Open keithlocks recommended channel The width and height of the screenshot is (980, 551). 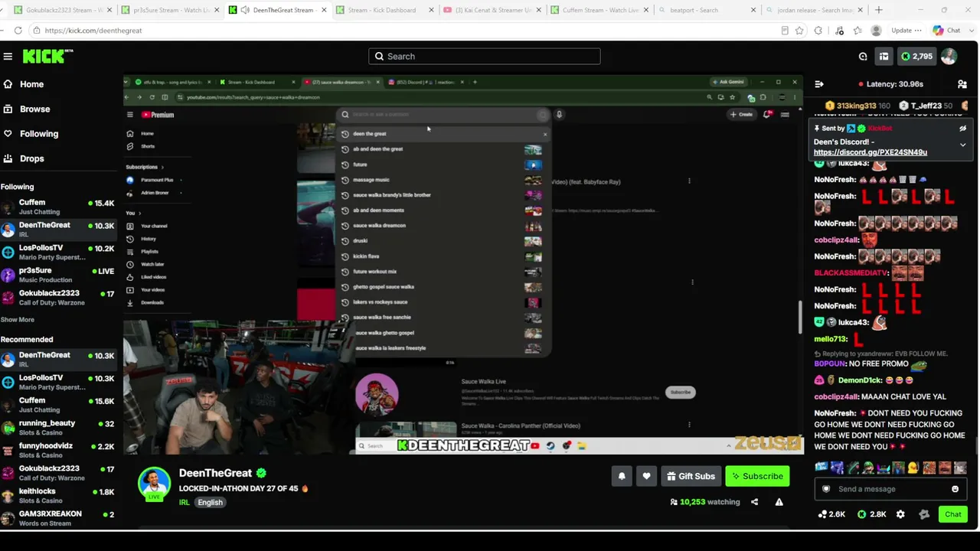point(57,495)
